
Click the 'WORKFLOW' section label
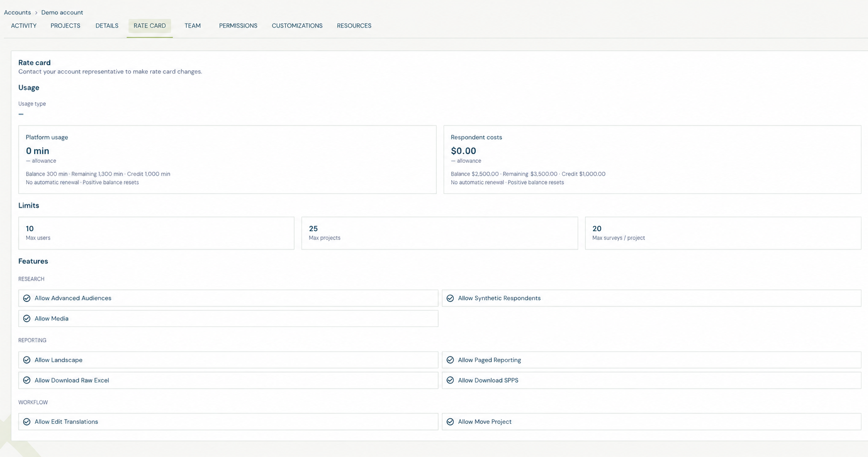coord(33,403)
